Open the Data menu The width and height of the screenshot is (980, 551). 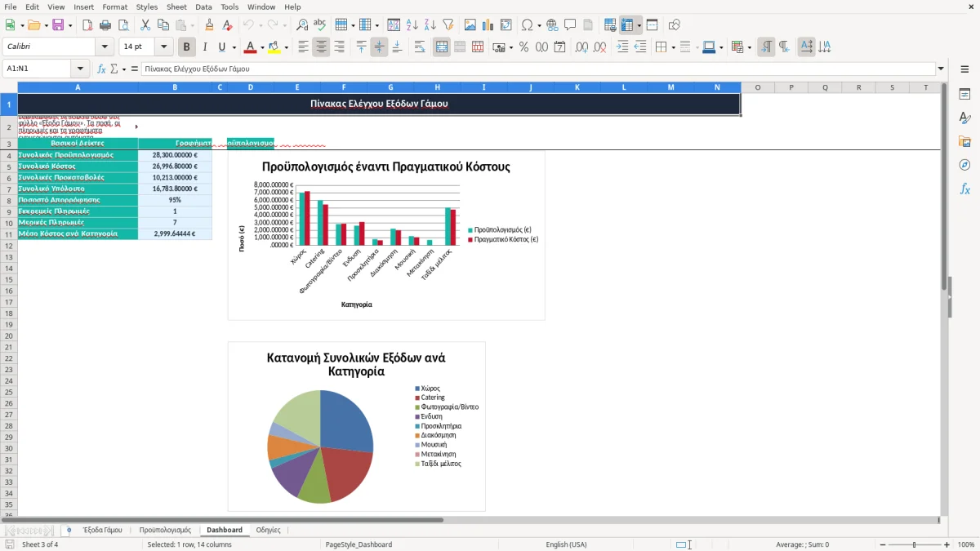coord(203,7)
